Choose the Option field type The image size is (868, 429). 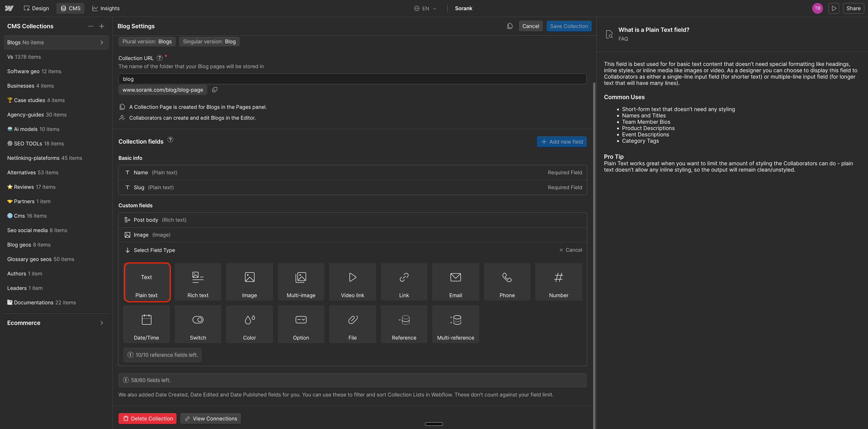click(301, 324)
